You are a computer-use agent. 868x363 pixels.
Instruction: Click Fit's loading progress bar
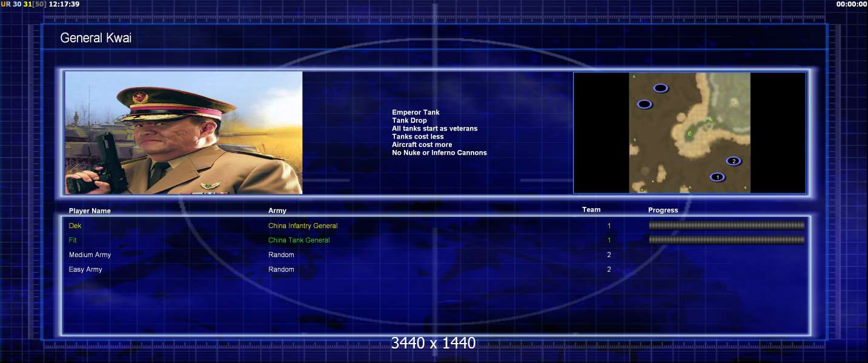point(727,240)
